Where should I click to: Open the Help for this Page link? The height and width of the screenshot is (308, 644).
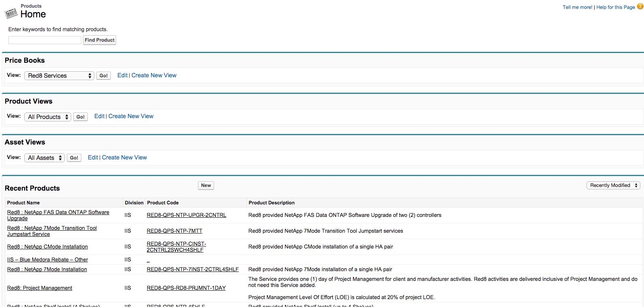tap(616, 7)
